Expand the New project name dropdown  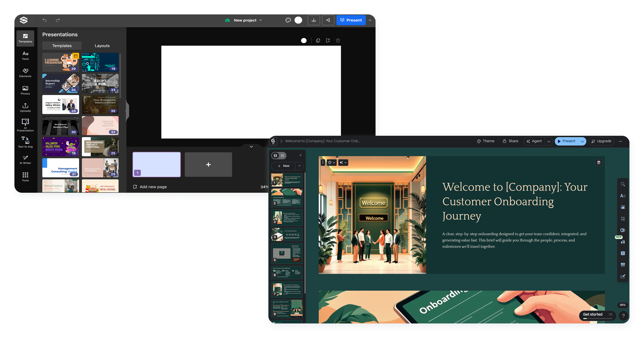(260, 20)
